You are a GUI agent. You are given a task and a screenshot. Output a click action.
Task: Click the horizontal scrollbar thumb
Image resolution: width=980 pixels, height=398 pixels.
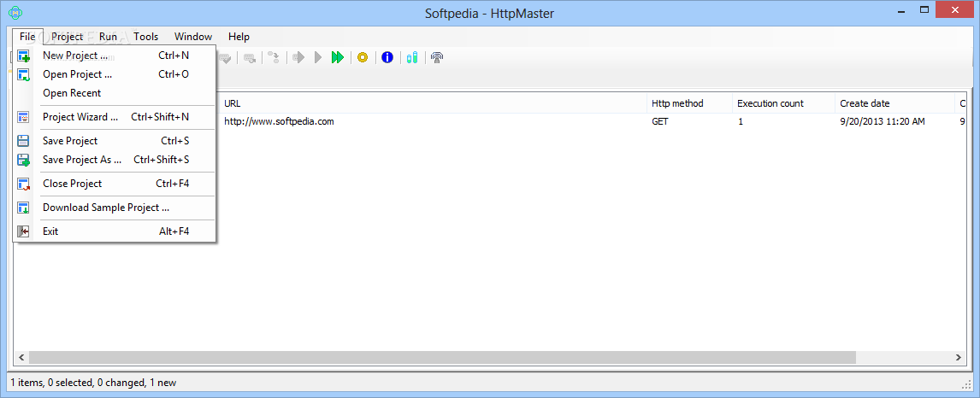tap(442, 358)
